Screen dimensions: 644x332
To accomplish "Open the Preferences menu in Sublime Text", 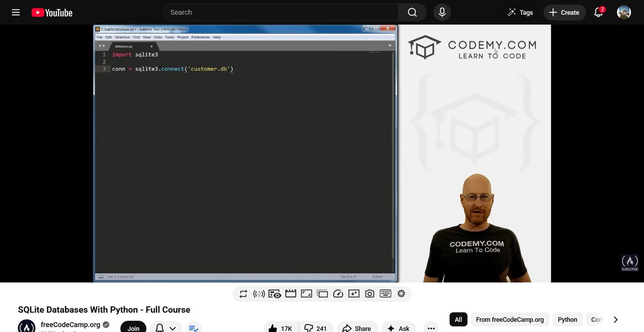I will click(x=200, y=37).
